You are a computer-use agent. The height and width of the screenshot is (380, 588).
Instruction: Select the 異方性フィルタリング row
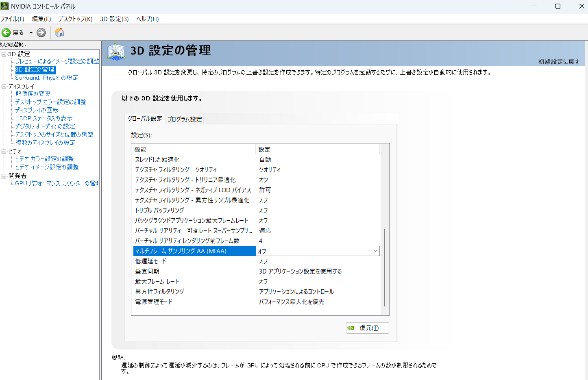click(x=256, y=292)
